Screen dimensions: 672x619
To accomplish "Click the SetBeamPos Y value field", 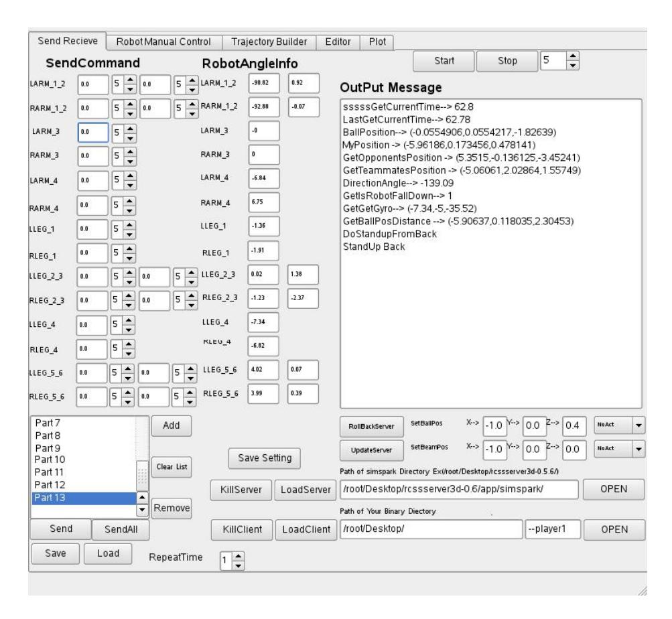I will pos(535,450).
